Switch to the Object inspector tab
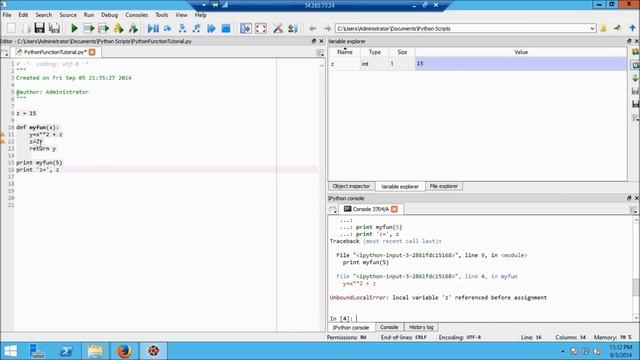640x360 pixels. [351, 186]
